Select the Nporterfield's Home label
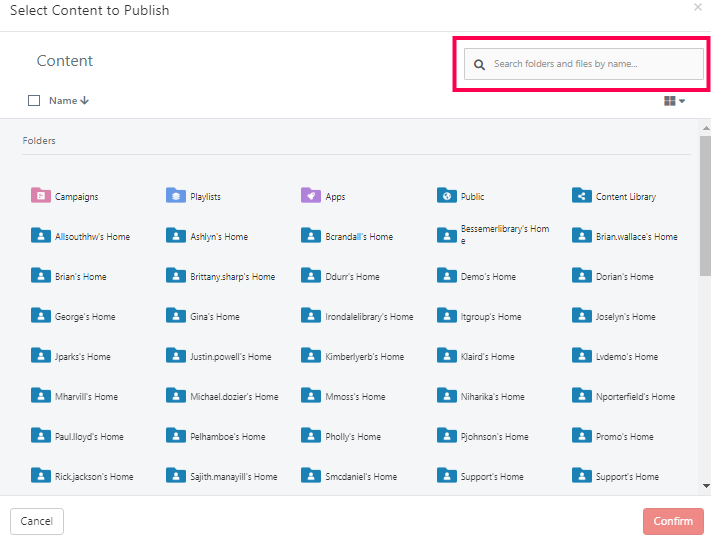This screenshot has width=711, height=538. click(x=635, y=396)
